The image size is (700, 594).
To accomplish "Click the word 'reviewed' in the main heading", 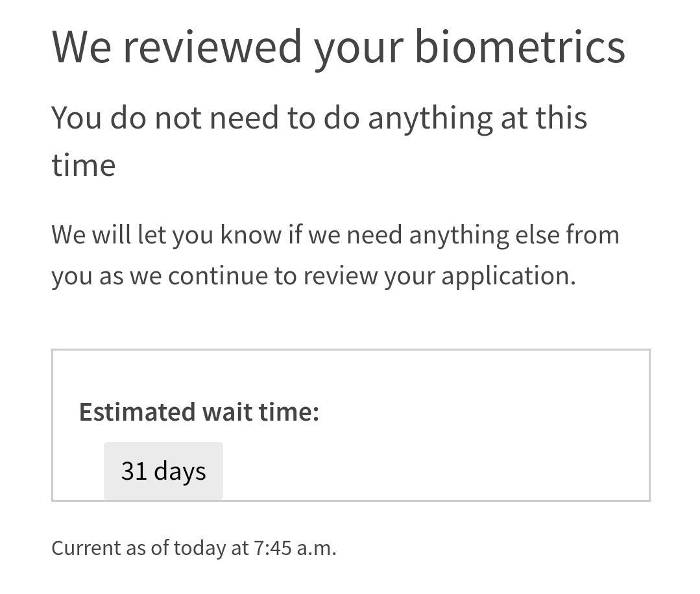I will pos(213,47).
